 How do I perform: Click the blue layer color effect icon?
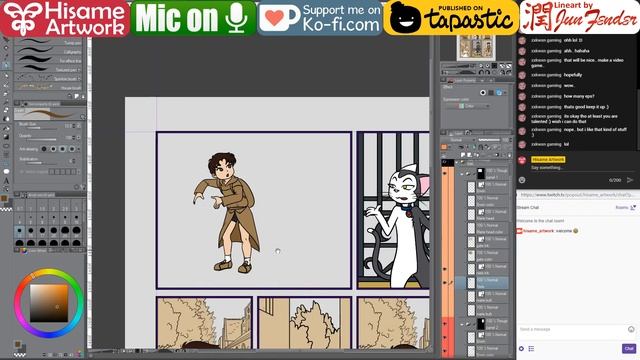[x=499, y=93]
